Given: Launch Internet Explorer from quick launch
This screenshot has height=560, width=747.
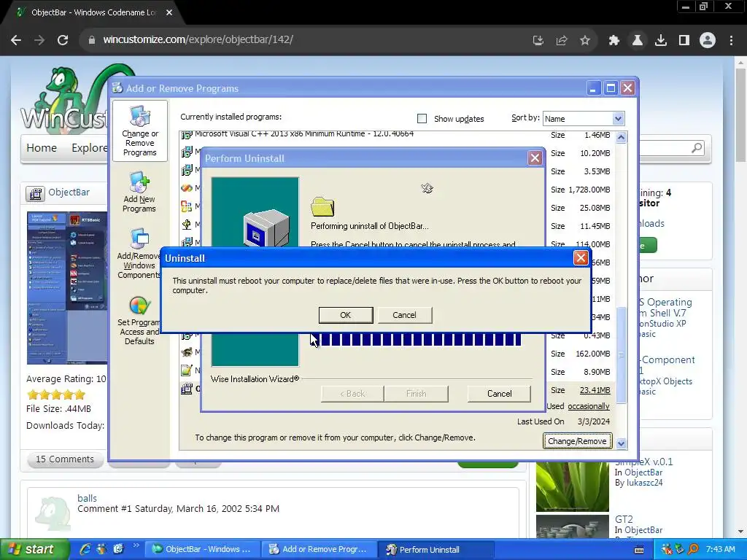Looking at the screenshot, I should (x=86, y=550).
